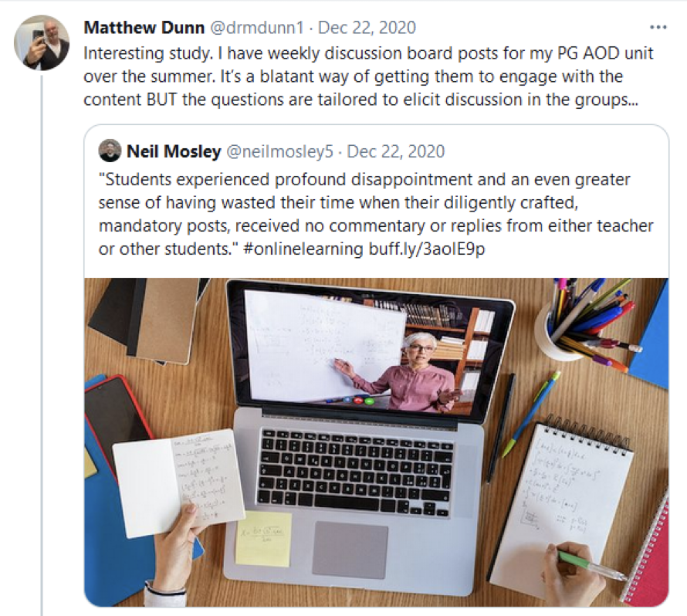
Task: Open the main tweet's Dec 22, 2020 timestamp
Action: 367,28
